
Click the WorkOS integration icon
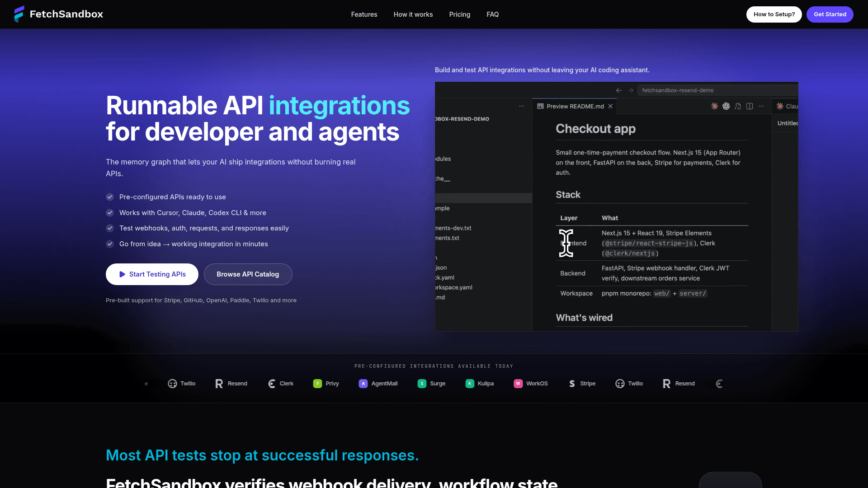pyautogui.click(x=518, y=384)
